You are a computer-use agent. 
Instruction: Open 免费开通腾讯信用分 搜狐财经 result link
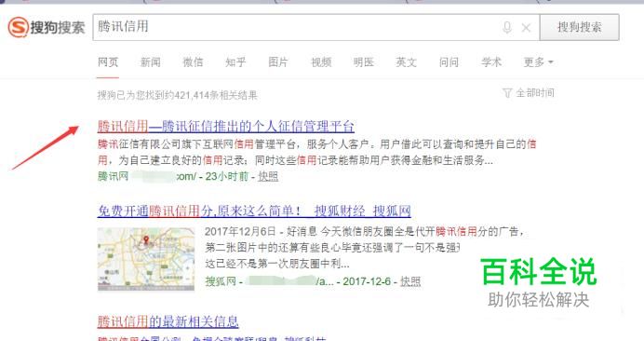pos(254,211)
